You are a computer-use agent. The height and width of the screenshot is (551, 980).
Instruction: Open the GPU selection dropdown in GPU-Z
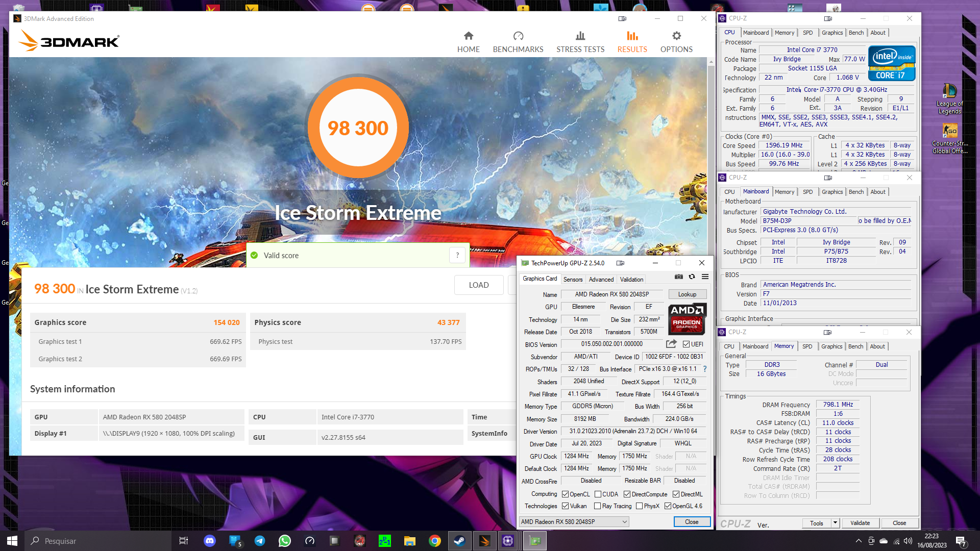click(x=574, y=521)
